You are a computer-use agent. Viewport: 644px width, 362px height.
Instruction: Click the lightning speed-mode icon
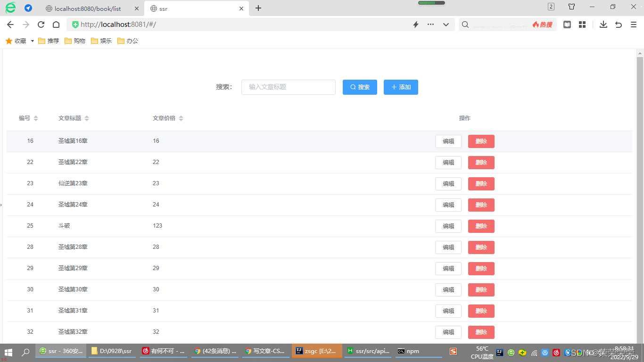pyautogui.click(x=416, y=25)
